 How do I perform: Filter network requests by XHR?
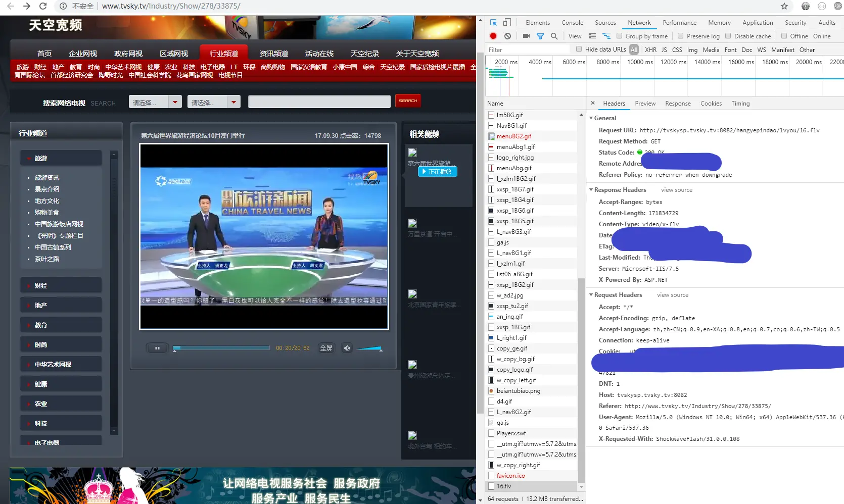(650, 49)
